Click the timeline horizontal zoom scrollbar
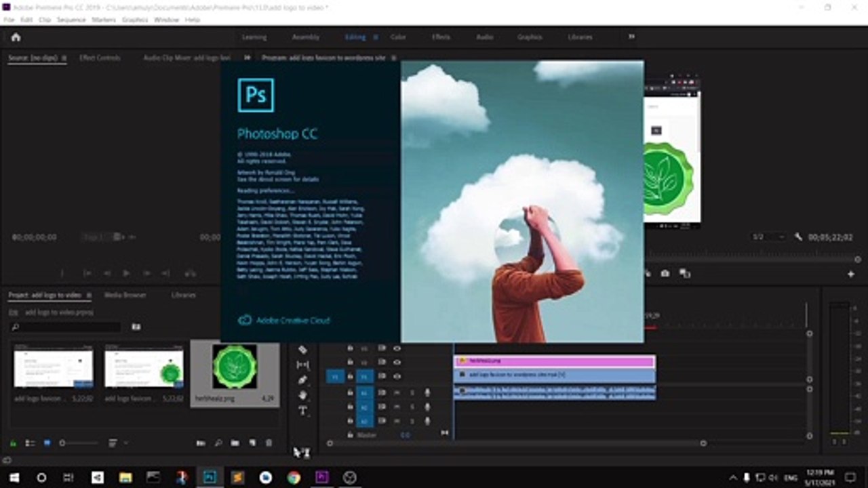The image size is (868, 488). [516, 443]
